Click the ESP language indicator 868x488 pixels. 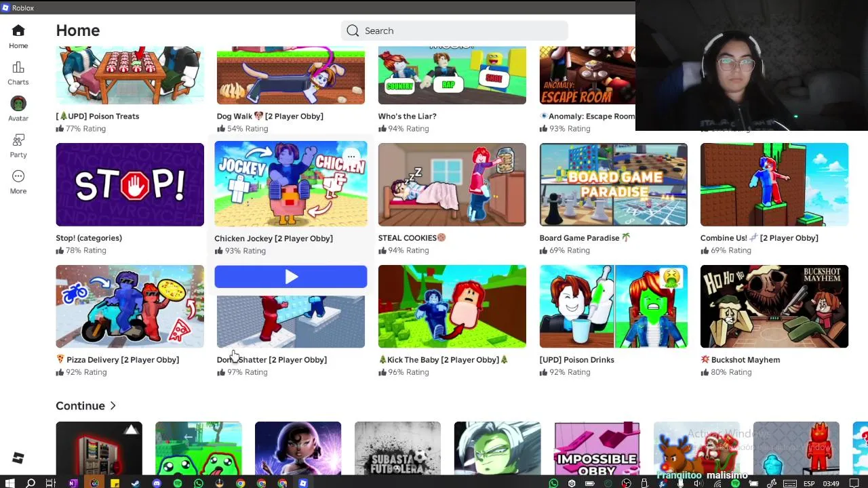(x=809, y=483)
